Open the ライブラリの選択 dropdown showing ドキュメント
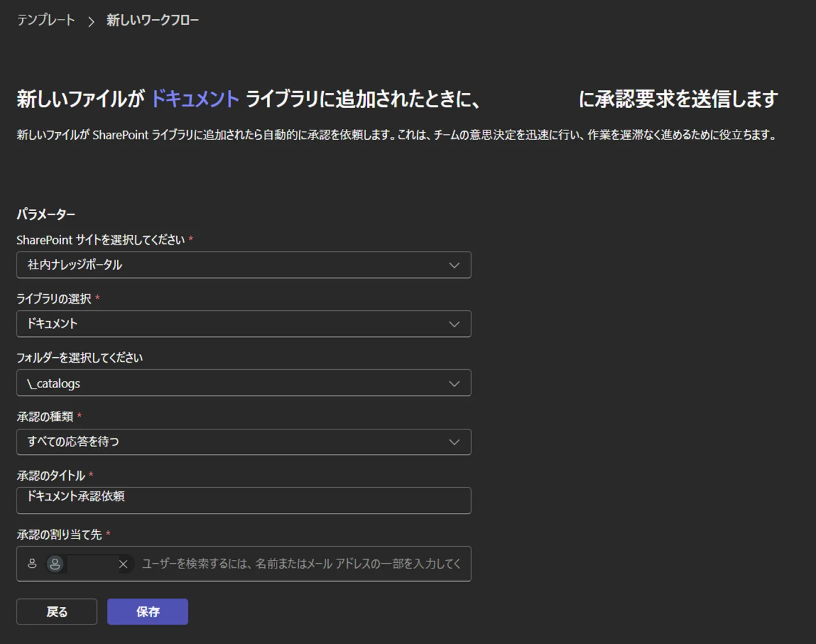 click(244, 323)
